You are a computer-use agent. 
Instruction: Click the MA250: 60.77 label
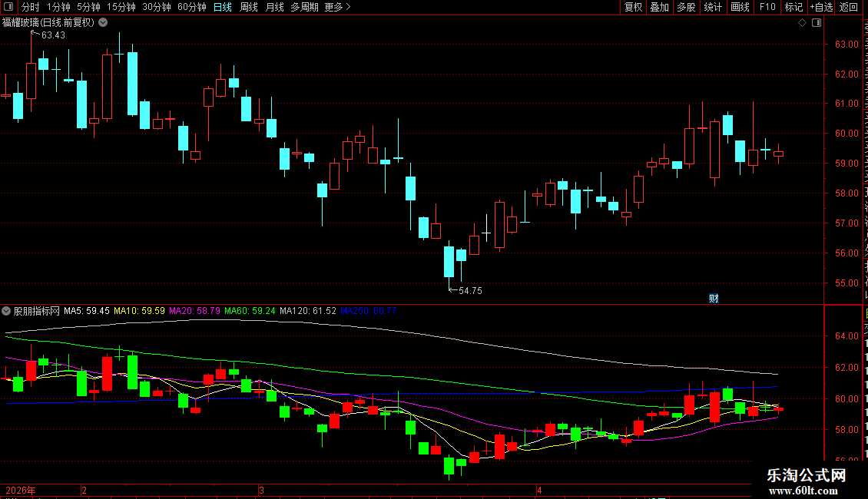368,311
